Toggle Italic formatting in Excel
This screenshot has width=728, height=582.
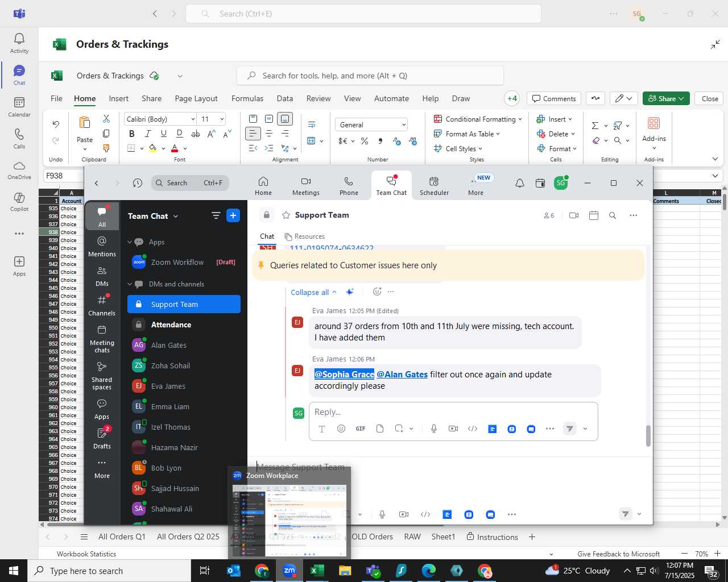(x=148, y=134)
